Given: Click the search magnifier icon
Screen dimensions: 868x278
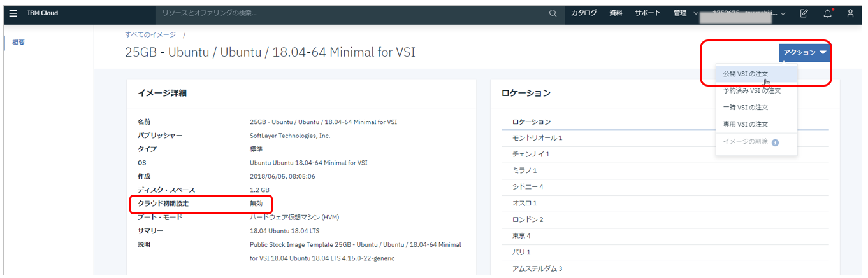Looking at the screenshot, I should (x=553, y=13).
